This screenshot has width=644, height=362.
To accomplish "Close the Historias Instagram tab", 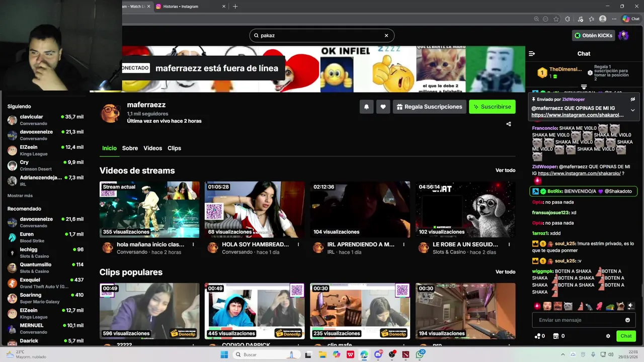I will (x=224, y=7).
